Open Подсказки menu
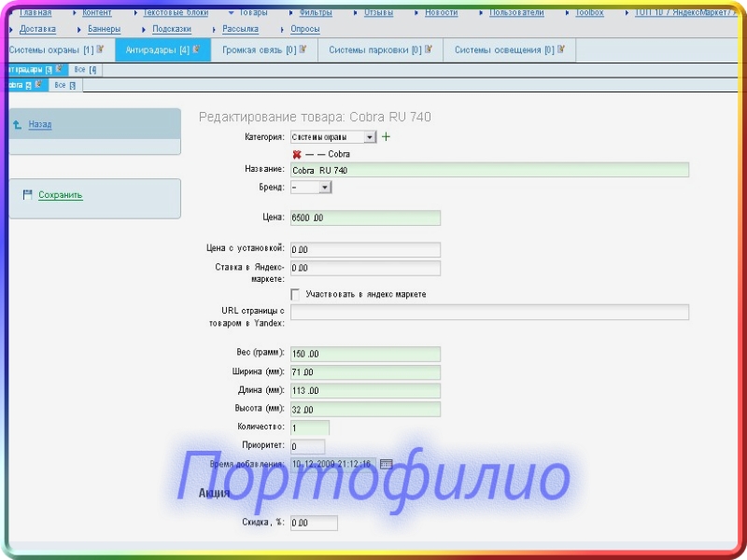The height and width of the screenshot is (560, 747). coord(172,29)
